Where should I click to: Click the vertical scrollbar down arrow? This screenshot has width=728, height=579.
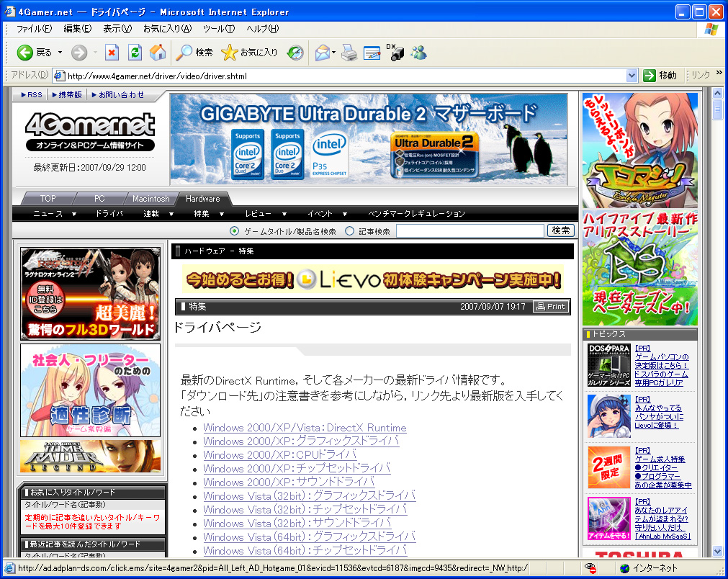(717, 551)
